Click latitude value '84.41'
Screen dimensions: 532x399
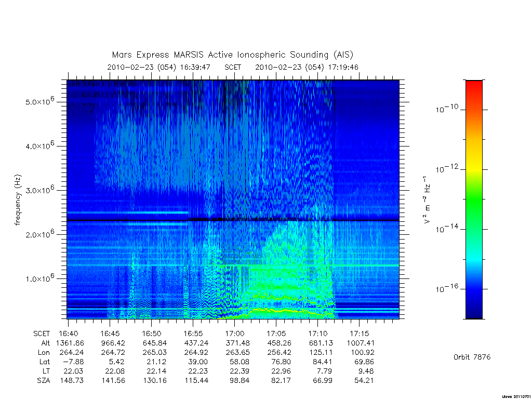tap(322, 362)
